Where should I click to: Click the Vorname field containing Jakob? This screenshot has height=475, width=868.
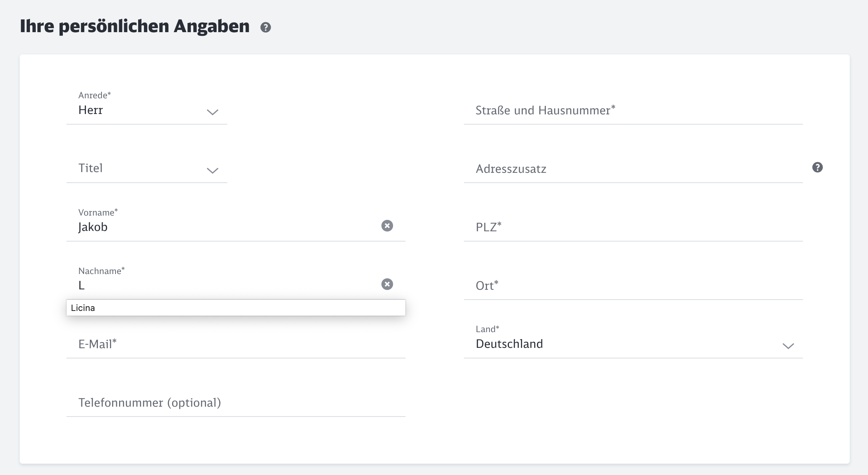point(226,227)
